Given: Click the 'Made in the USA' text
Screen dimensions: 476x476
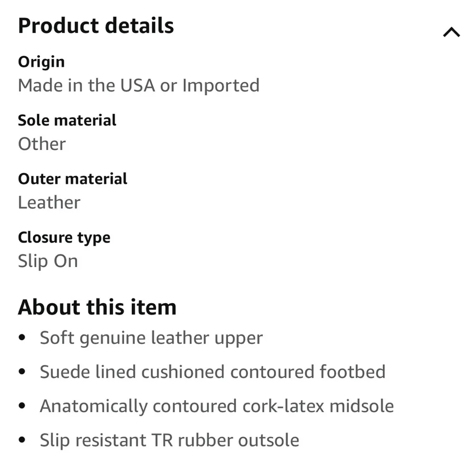Looking at the screenshot, I should coord(86,86).
